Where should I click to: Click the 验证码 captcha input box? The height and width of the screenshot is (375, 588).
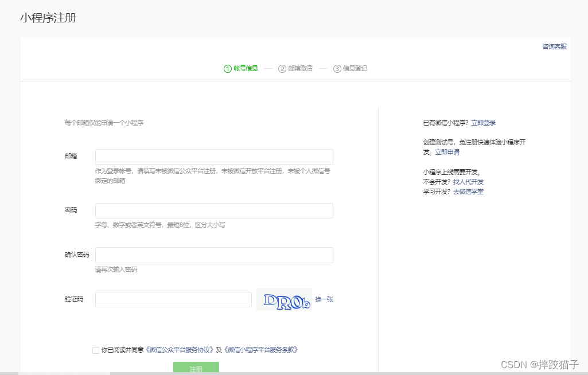pos(173,299)
